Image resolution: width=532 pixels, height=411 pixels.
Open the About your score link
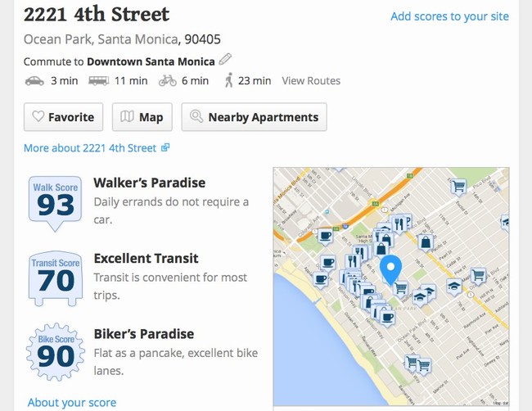tap(72, 403)
